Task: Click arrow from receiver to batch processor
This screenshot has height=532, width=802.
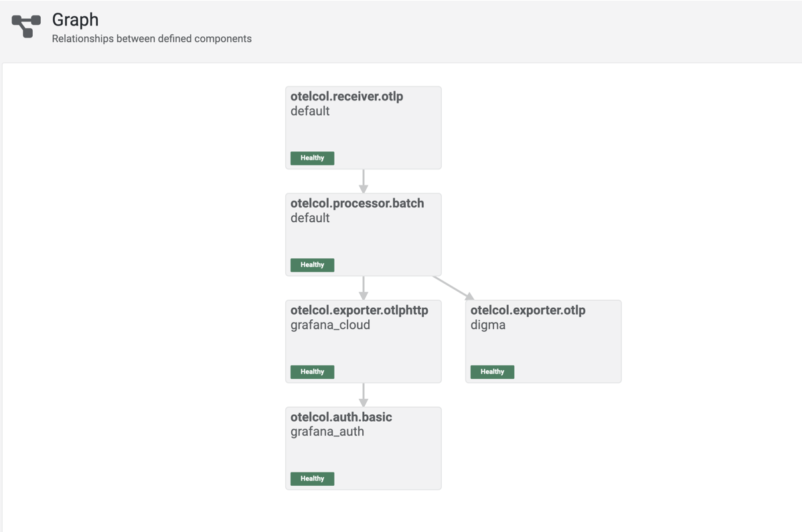Action: (x=364, y=181)
